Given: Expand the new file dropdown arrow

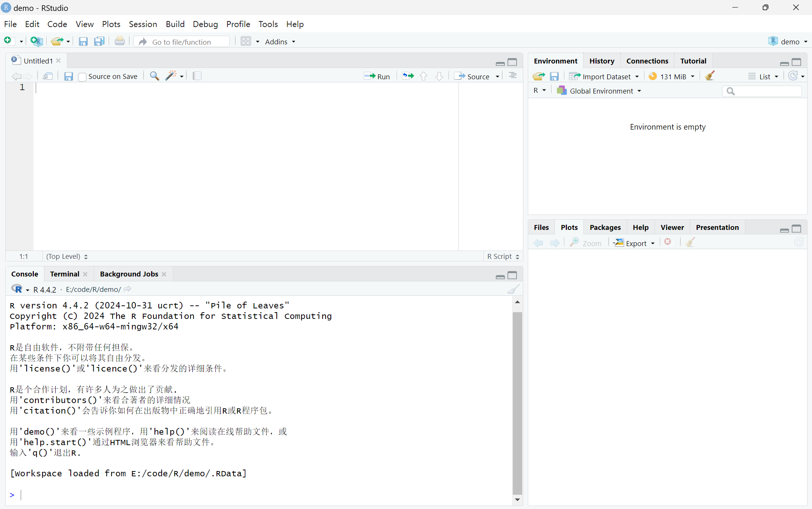Looking at the screenshot, I should point(21,42).
